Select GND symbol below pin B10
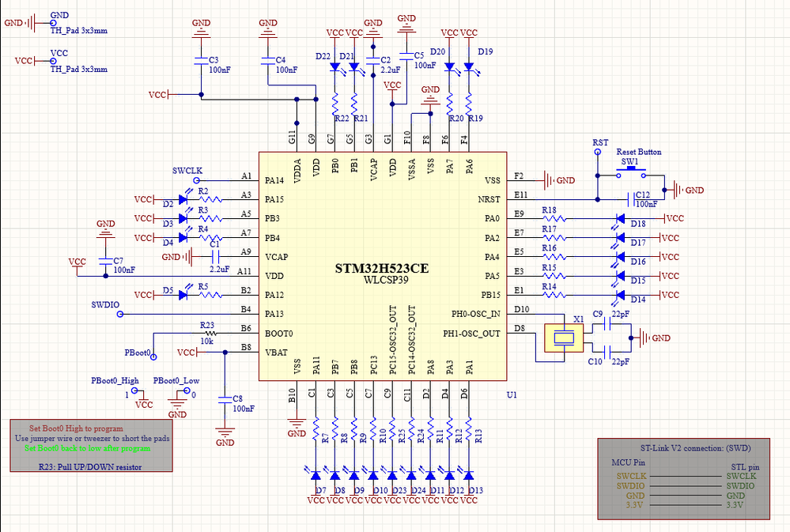 point(297,423)
